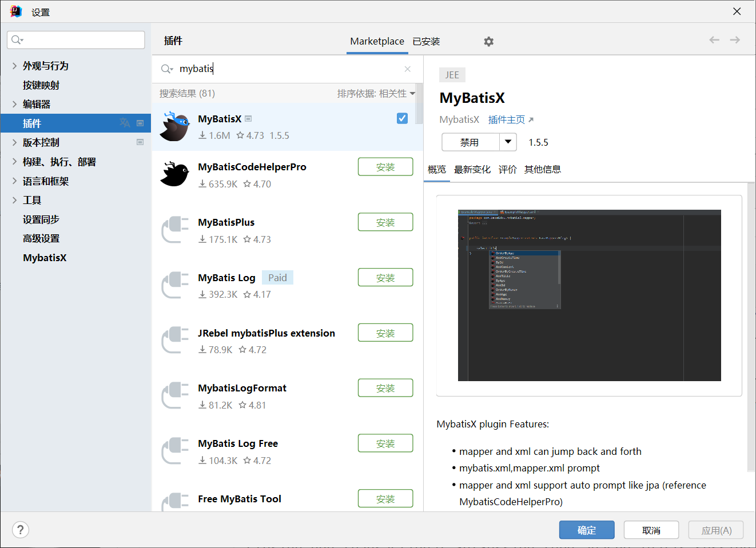
Task: Open help with the question mark button
Action: click(21, 530)
